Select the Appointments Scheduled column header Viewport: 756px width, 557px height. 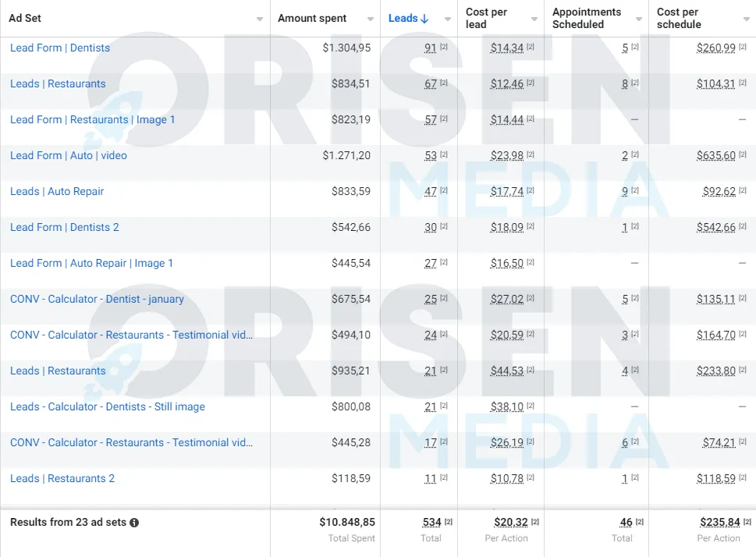coord(587,18)
